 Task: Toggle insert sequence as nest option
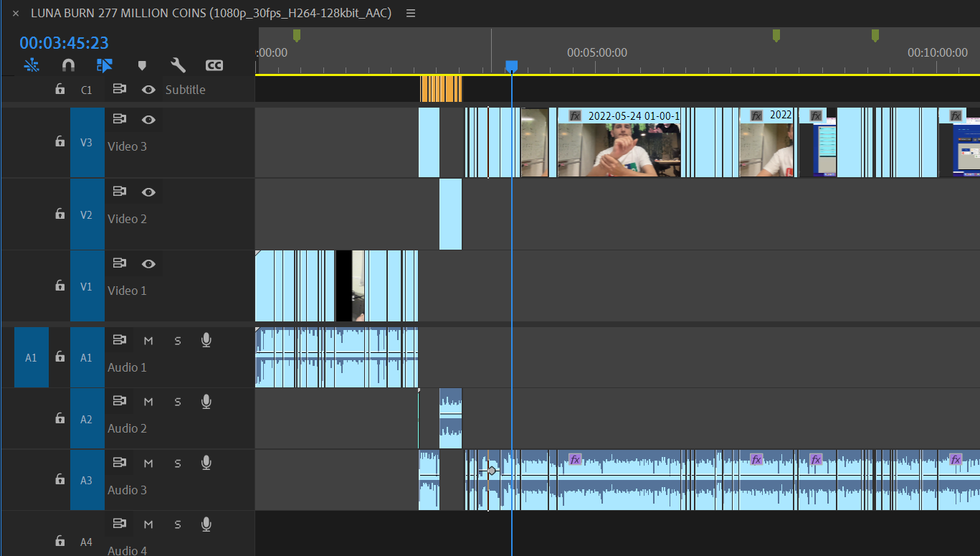32,65
